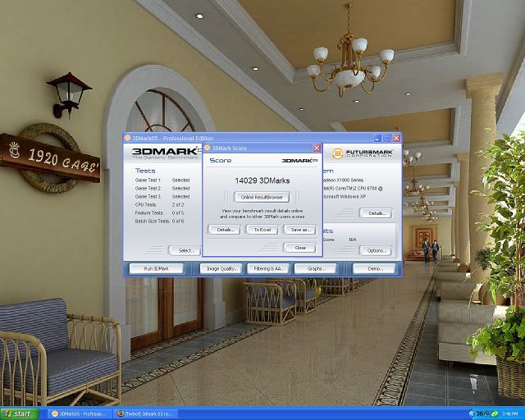Expand hidden tray icons arrow
The height and width of the screenshot is (420, 525).
(x=472, y=414)
